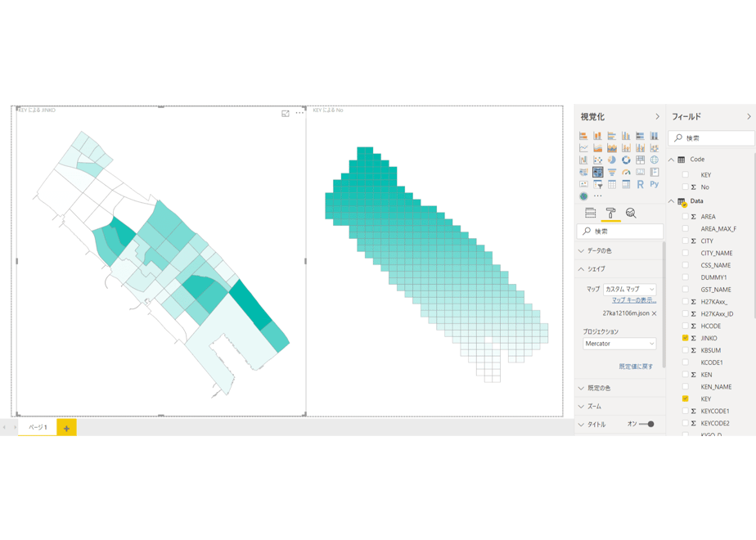Select the clustered bar chart visual
The width and height of the screenshot is (756, 540).
612,136
